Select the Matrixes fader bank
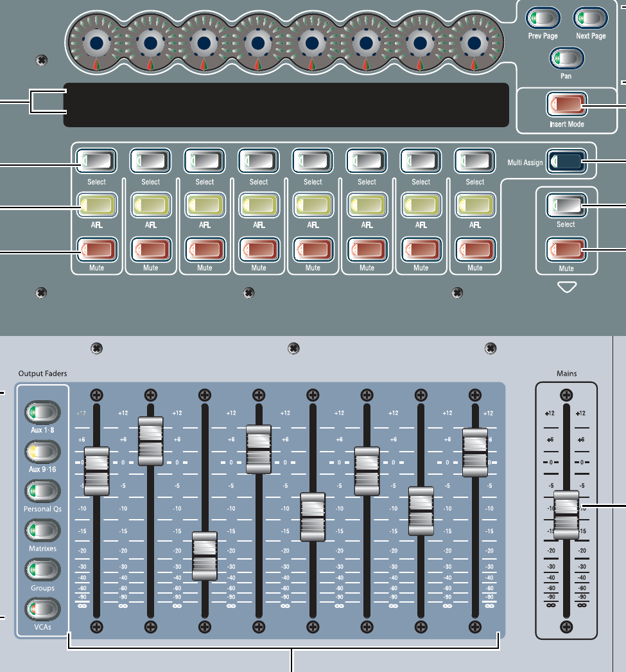626x672 pixels. (x=42, y=530)
